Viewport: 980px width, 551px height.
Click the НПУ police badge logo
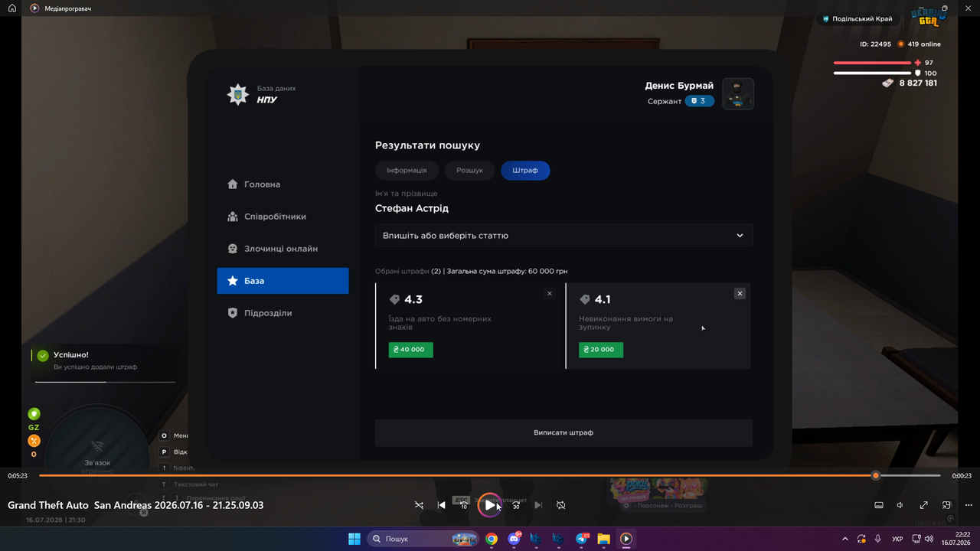click(x=238, y=94)
